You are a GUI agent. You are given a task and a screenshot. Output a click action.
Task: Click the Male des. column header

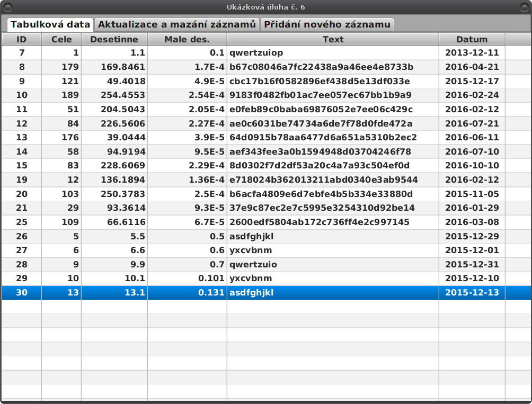(x=187, y=39)
